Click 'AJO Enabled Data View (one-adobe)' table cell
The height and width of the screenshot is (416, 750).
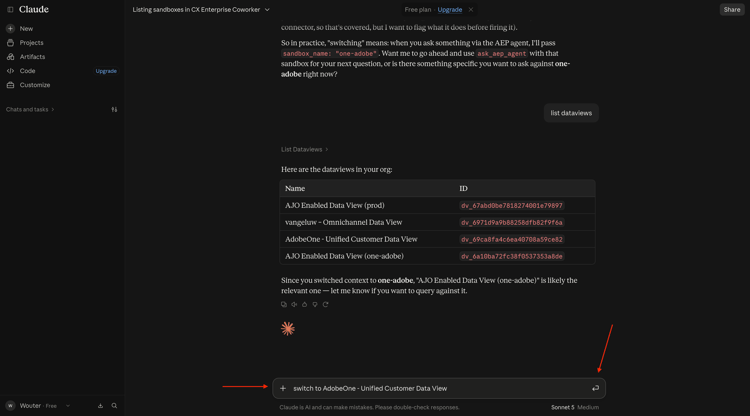tap(344, 256)
